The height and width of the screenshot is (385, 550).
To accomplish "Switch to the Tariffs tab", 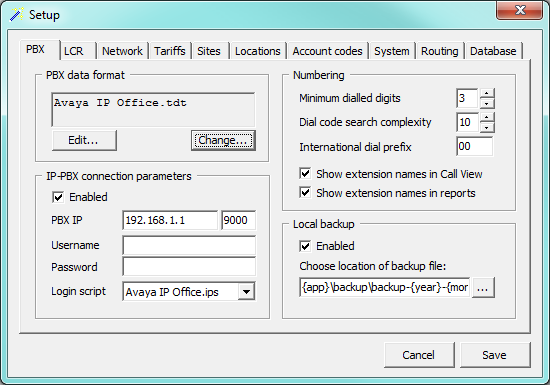I will [x=170, y=51].
